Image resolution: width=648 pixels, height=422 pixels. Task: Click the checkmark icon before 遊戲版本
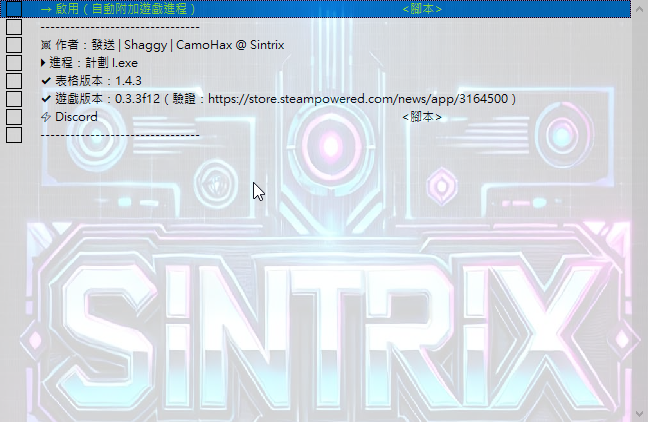coord(46,99)
